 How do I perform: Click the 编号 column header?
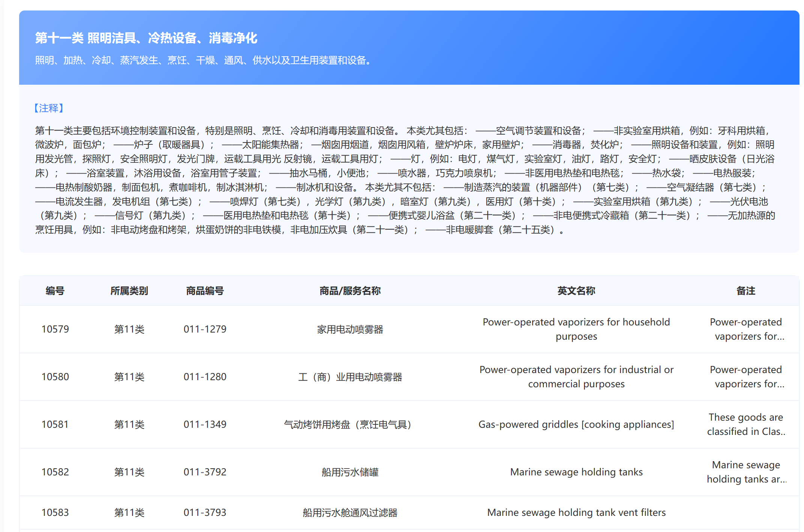pyautogui.click(x=55, y=291)
